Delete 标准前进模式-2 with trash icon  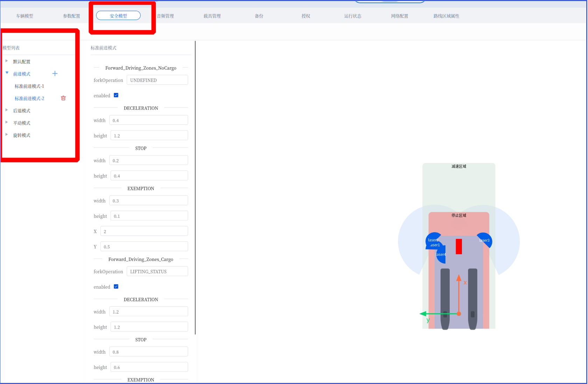click(63, 98)
